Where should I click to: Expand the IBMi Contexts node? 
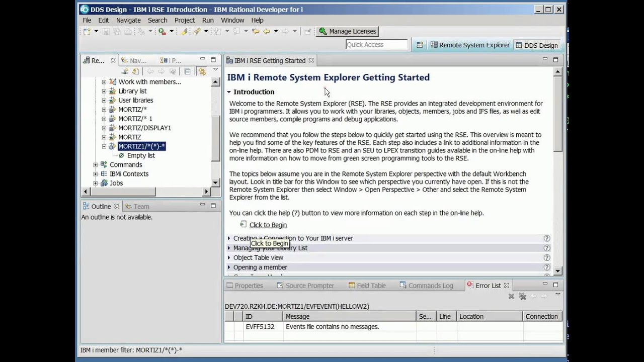[95, 173]
